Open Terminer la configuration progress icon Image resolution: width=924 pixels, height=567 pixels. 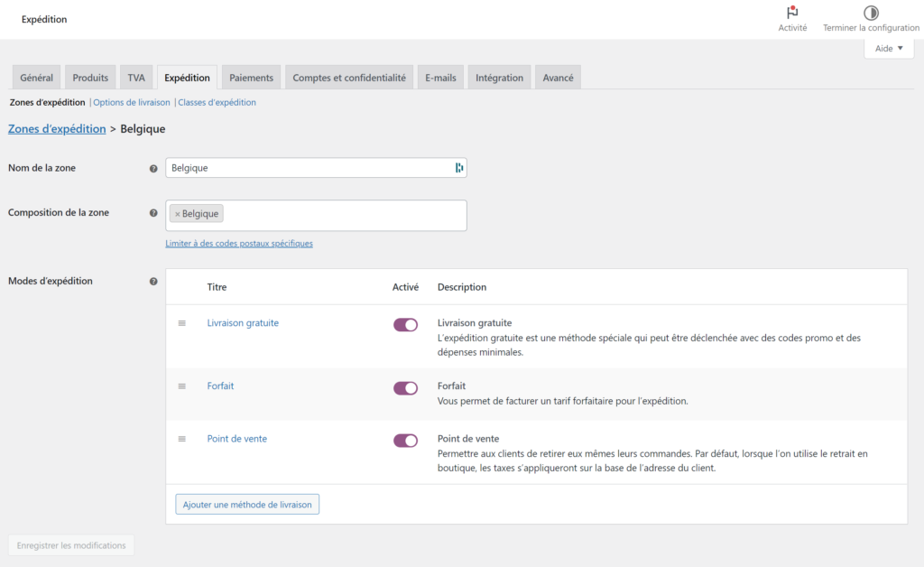tap(871, 13)
